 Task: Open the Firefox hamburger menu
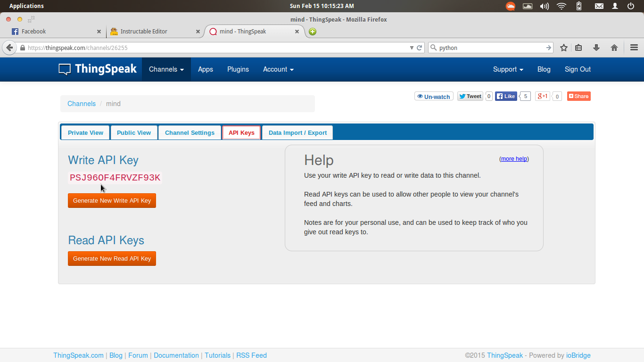pos(634,48)
